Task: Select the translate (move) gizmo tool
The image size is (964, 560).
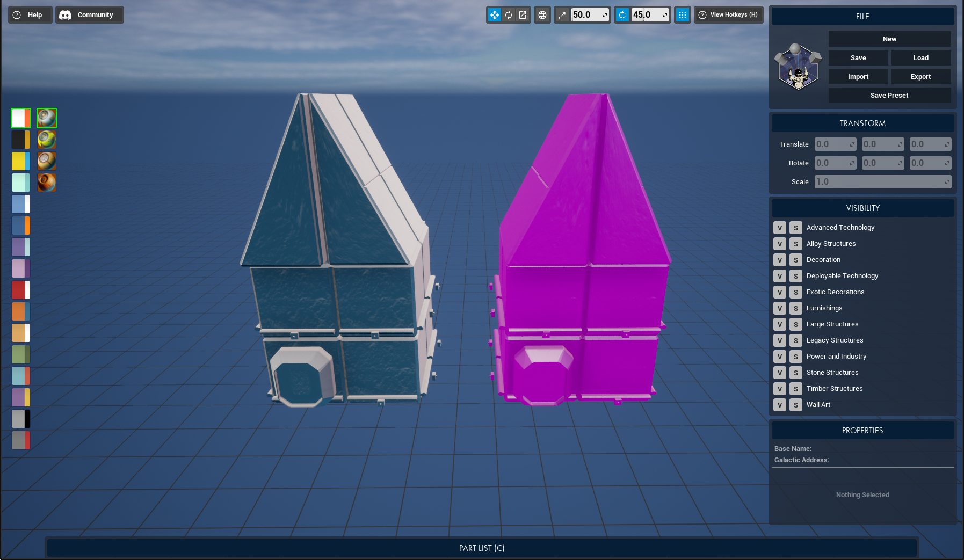Action: pyautogui.click(x=495, y=15)
